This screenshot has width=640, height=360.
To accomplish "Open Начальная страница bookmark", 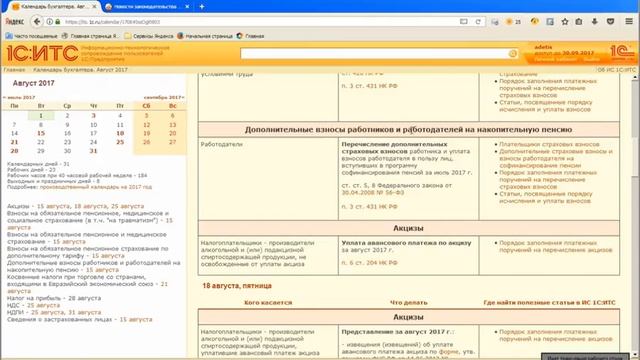I will pos(205,36).
